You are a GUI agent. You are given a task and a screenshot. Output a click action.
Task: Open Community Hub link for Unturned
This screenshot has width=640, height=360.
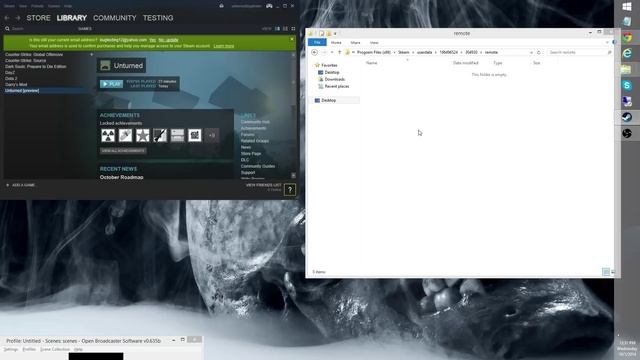pos(255,122)
